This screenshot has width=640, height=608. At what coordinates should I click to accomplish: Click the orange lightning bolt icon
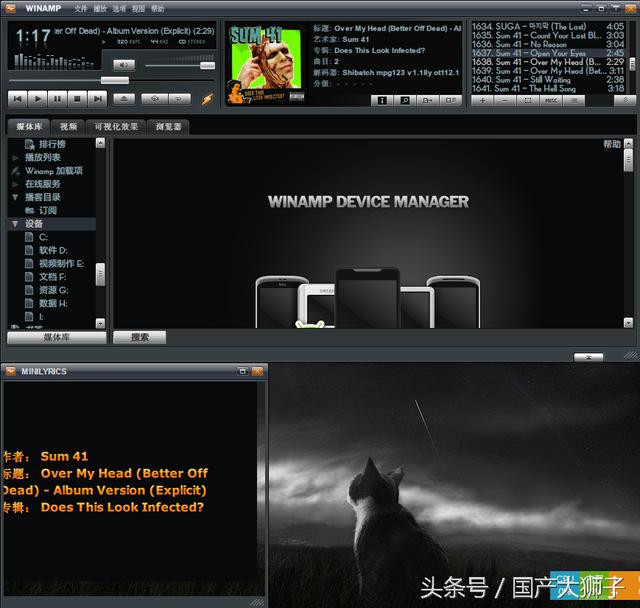pos(207,99)
